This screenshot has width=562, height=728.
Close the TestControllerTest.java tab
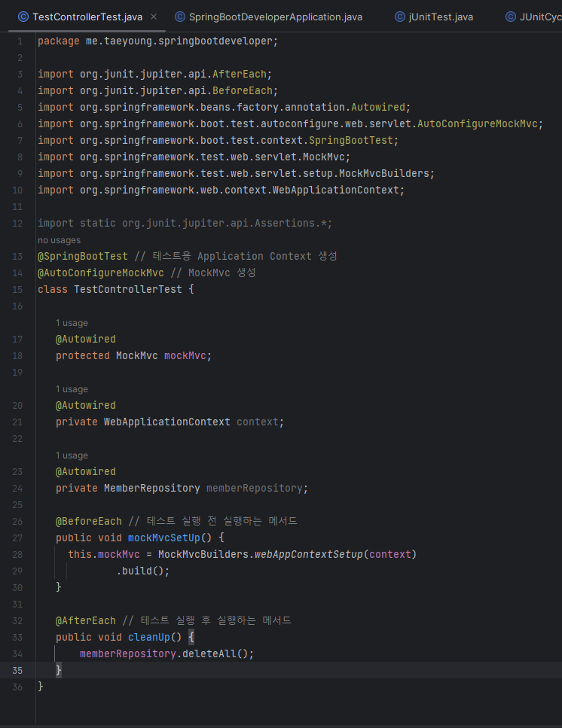[154, 17]
